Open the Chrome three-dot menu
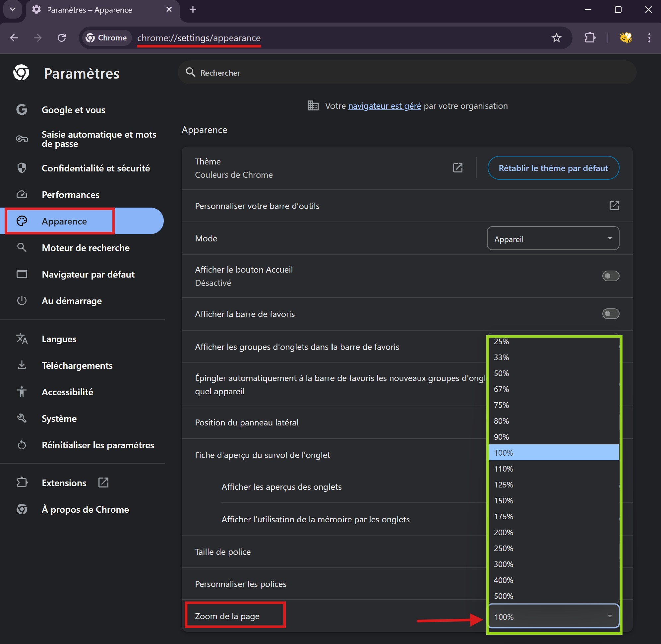 pyautogui.click(x=649, y=38)
